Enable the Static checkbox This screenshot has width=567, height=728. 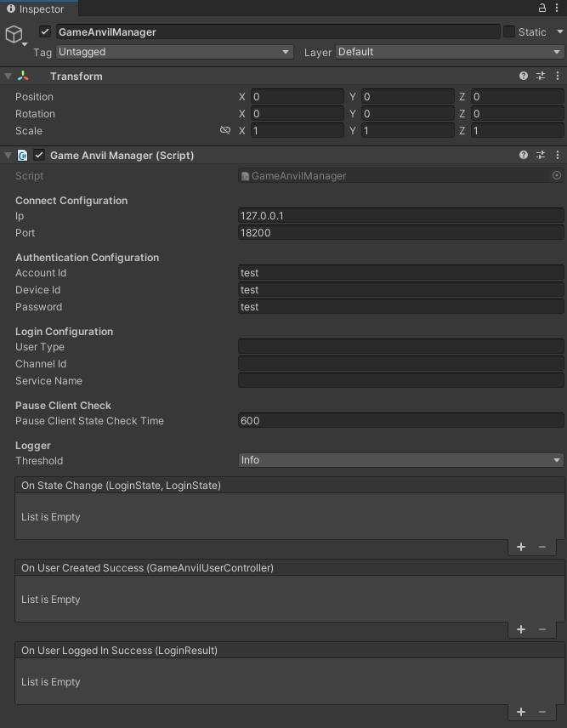pyautogui.click(x=509, y=31)
